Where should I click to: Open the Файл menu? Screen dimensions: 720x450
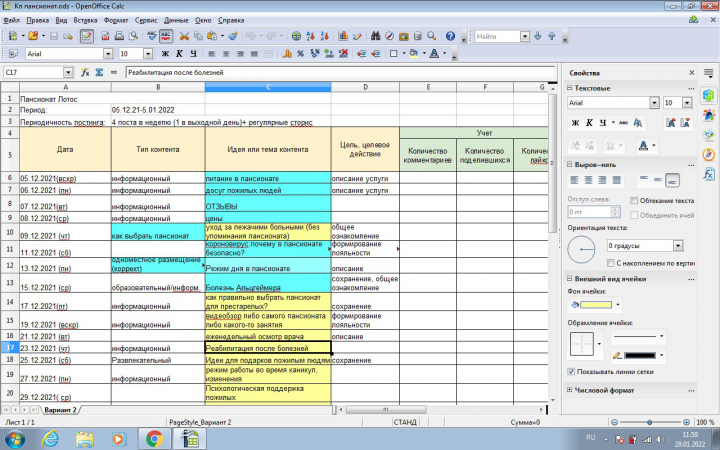point(11,20)
